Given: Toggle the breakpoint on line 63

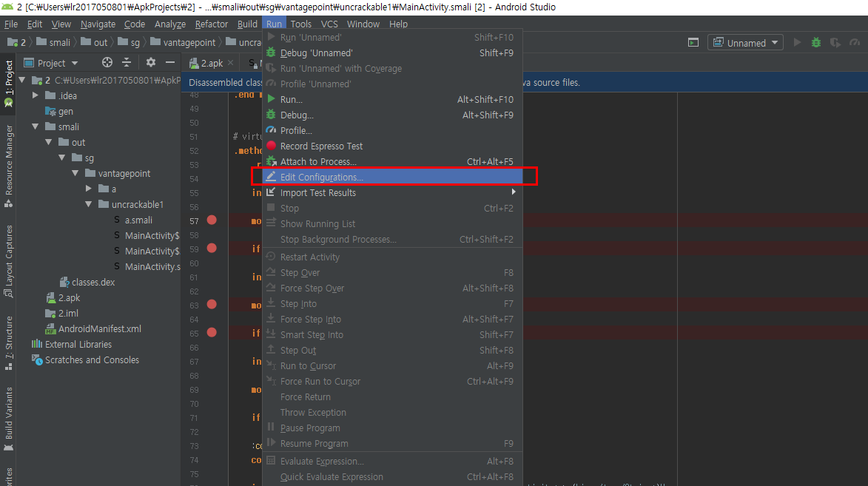Looking at the screenshot, I should pyautogui.click(x=212, y=304).
